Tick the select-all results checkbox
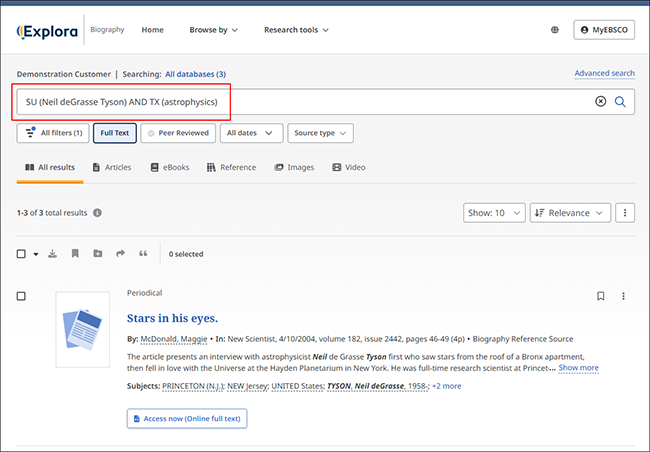Screen dimensions: 650x452 [x=21, y=254]
